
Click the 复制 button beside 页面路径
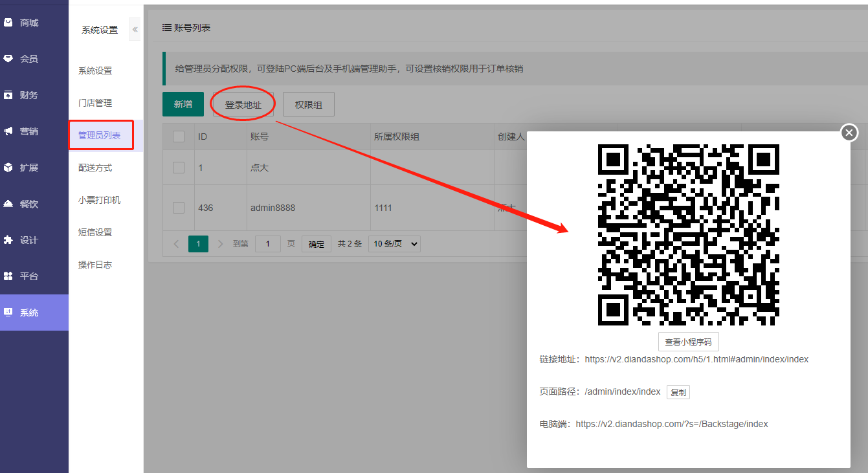678,392
